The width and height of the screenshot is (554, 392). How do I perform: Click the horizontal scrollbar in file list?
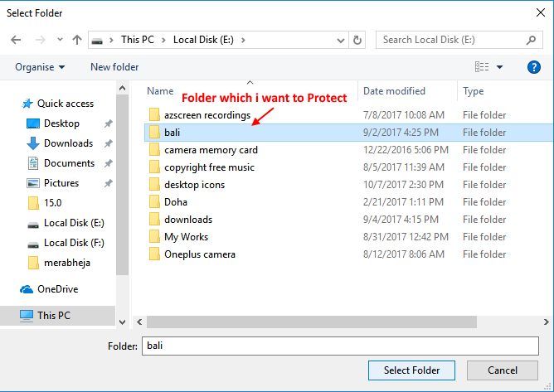pos(332,320)
